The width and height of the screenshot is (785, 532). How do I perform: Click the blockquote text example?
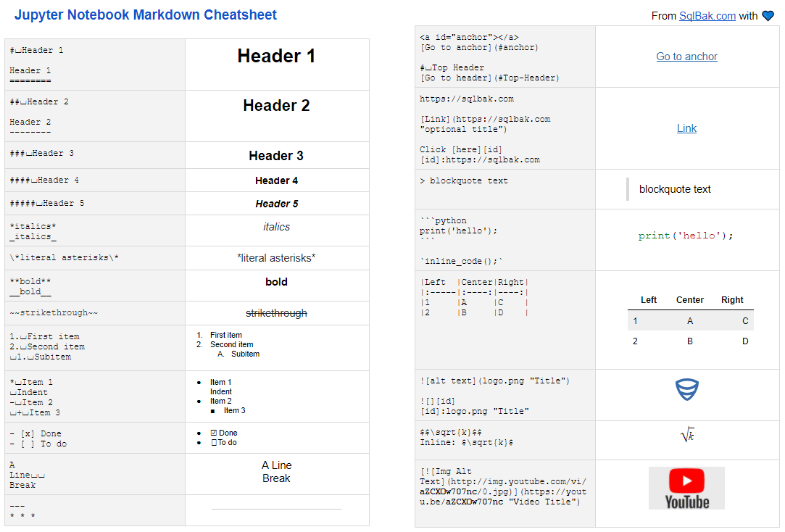coord(675,189)
